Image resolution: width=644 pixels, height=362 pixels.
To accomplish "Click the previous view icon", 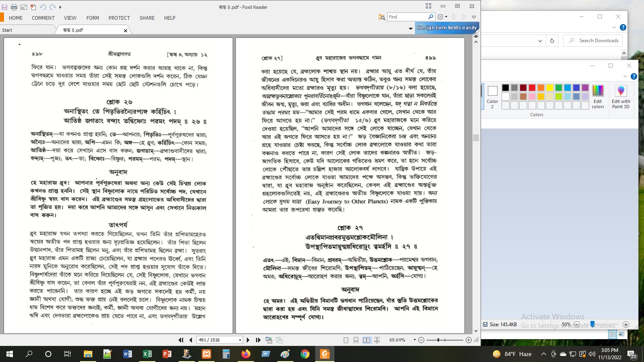I will (269, 340).
